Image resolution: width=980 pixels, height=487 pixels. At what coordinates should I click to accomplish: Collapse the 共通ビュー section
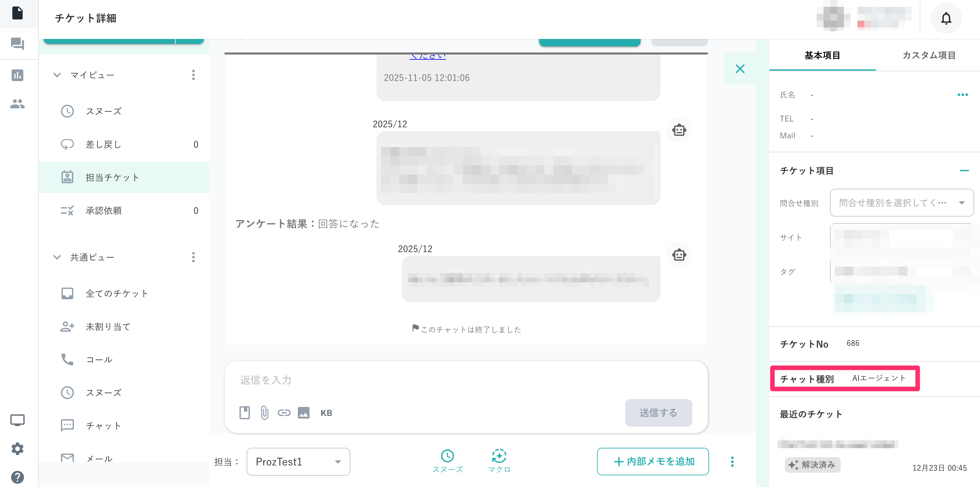57,257
